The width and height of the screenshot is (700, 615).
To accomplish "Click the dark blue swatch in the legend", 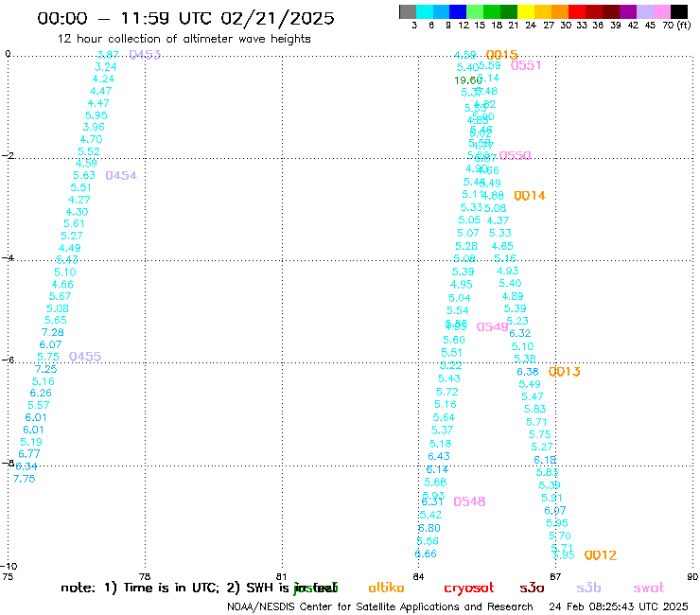I will tap(458, 11).
